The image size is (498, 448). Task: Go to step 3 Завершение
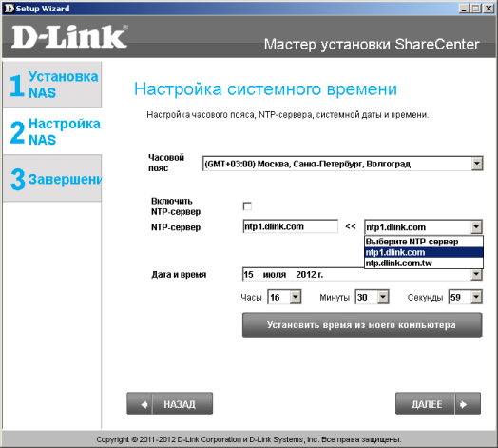tap(52, 178)
